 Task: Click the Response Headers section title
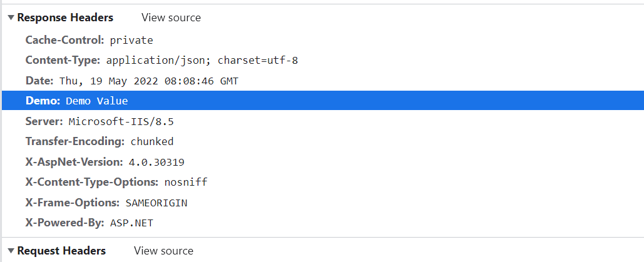tap(65, 18)
